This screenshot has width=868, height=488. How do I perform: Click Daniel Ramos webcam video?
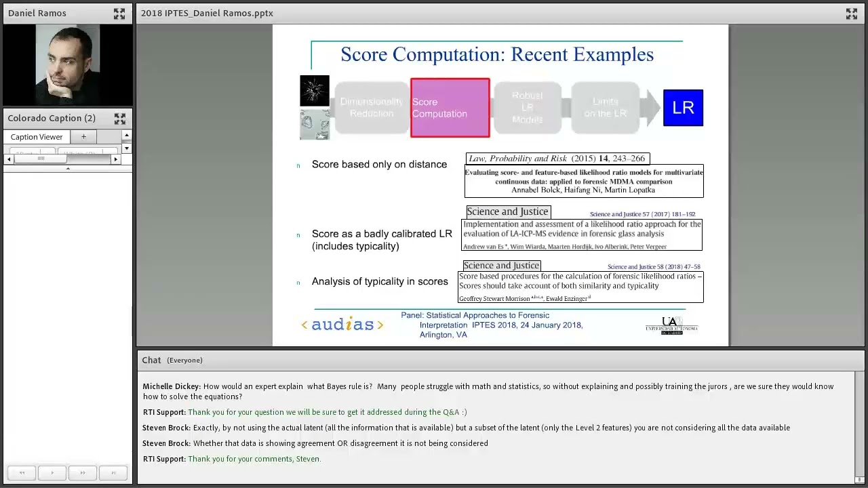(x=67, y=65)
